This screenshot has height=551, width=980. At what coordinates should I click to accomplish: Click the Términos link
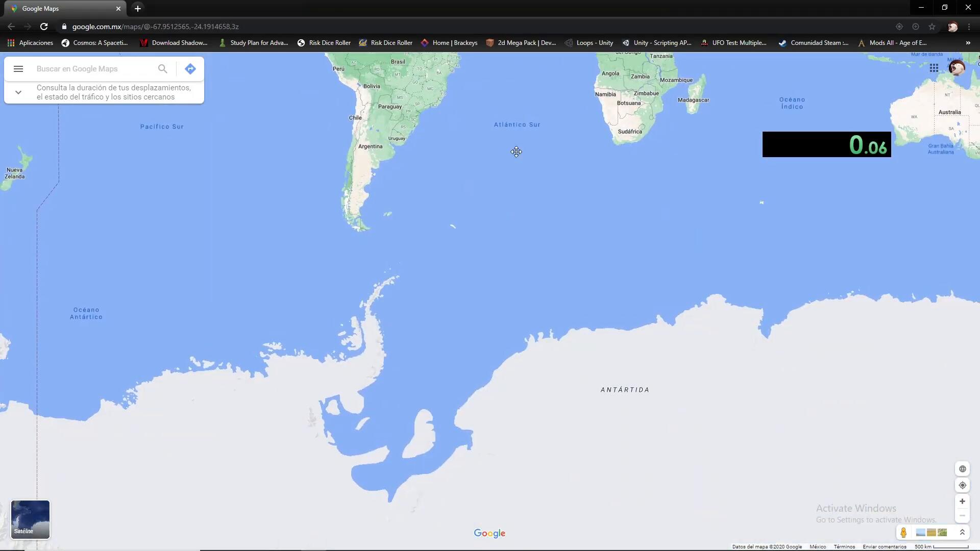click(844, 547)
